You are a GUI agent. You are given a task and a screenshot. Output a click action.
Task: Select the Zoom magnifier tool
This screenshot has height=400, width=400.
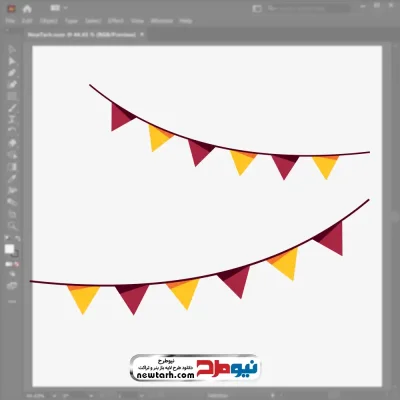[x=12, y=226]
